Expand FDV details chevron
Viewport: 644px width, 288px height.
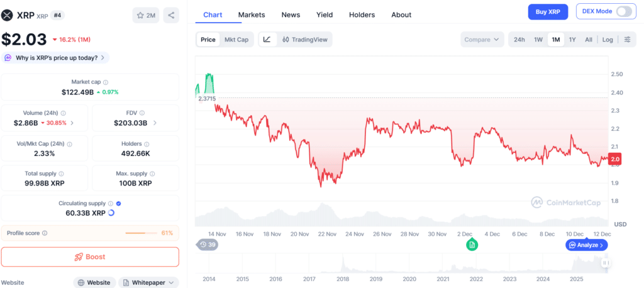click(x=155, y=123)
